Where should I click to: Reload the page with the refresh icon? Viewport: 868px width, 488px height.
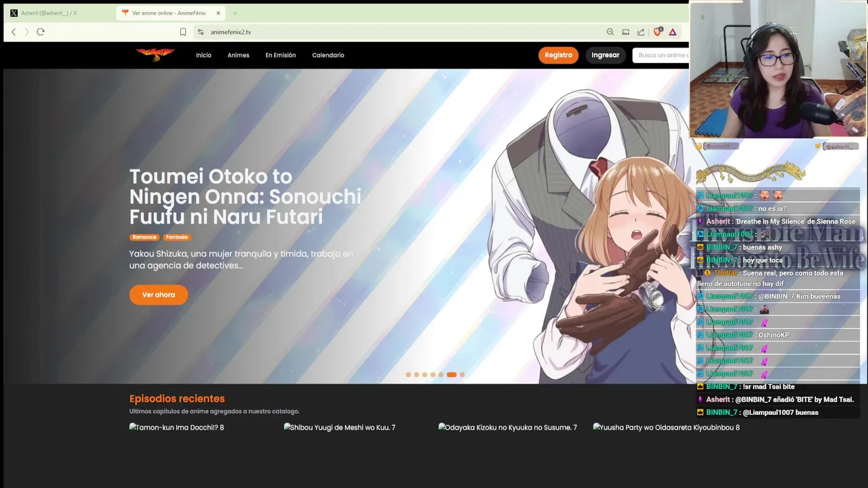[x=41, y=32]
